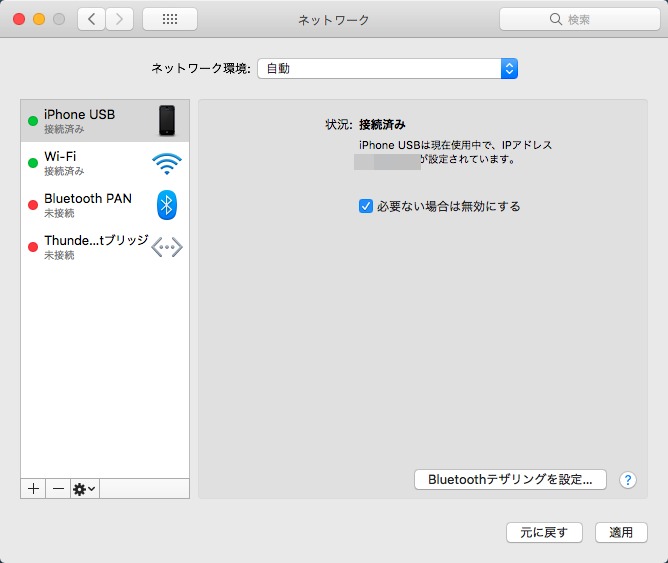The image size is (668, 563).
Task: Add a new network service with plus
Action: (33, 488)
